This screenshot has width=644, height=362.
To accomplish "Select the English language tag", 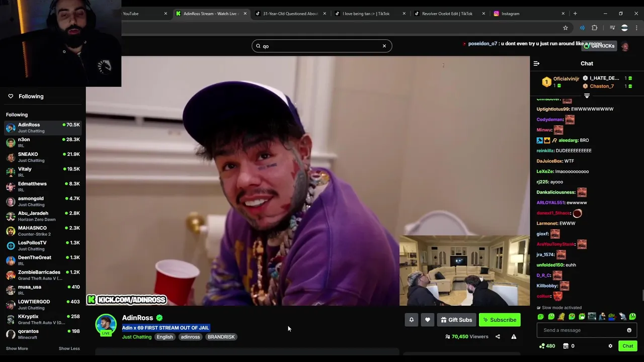I will (x=165, y=337).
